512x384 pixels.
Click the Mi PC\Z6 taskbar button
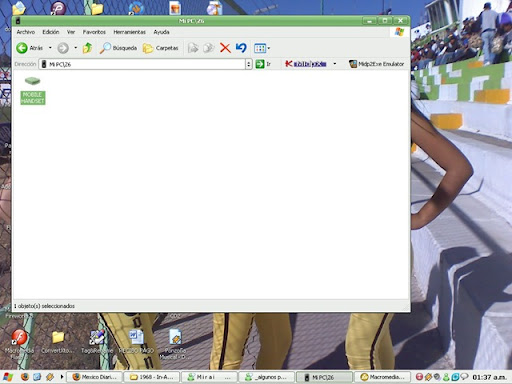324,377
